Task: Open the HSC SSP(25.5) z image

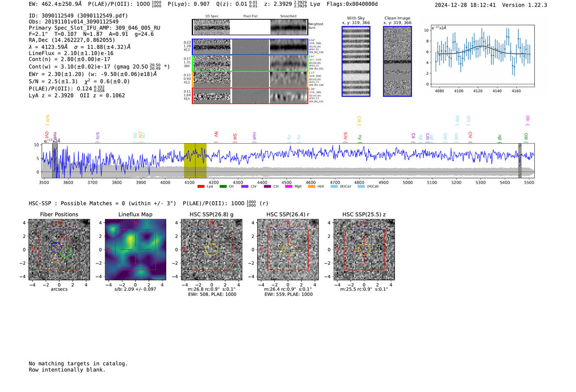Action: pyautogui.click(x=364, y=250)
